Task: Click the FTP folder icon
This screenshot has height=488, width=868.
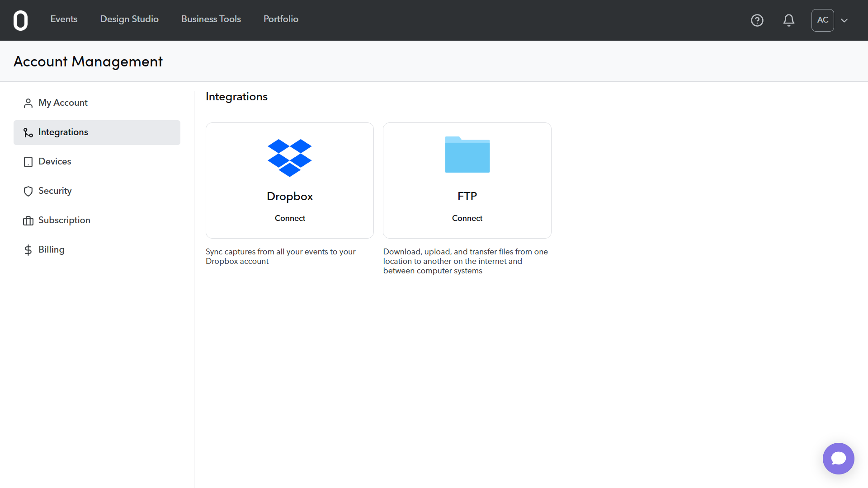Action: (467, 155)
